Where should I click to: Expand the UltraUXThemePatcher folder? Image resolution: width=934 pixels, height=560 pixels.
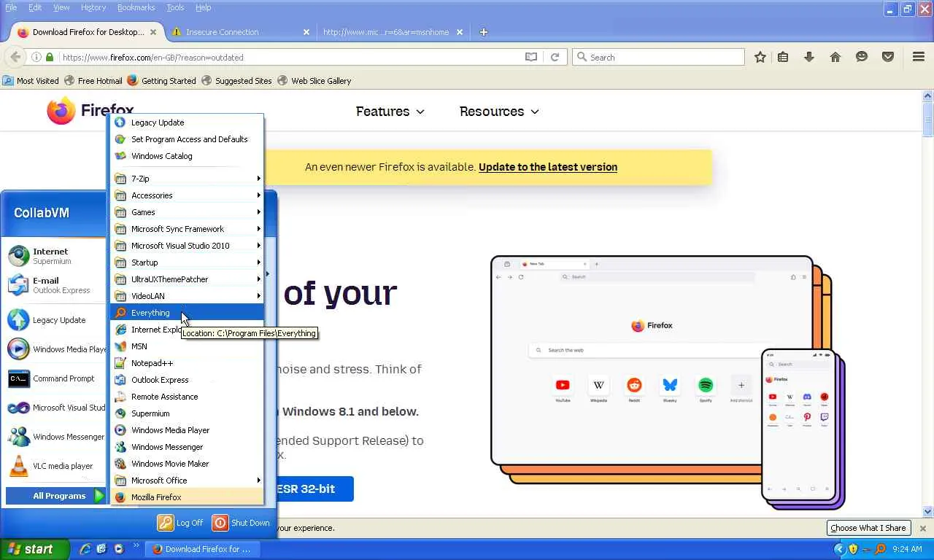pos(187,279)
